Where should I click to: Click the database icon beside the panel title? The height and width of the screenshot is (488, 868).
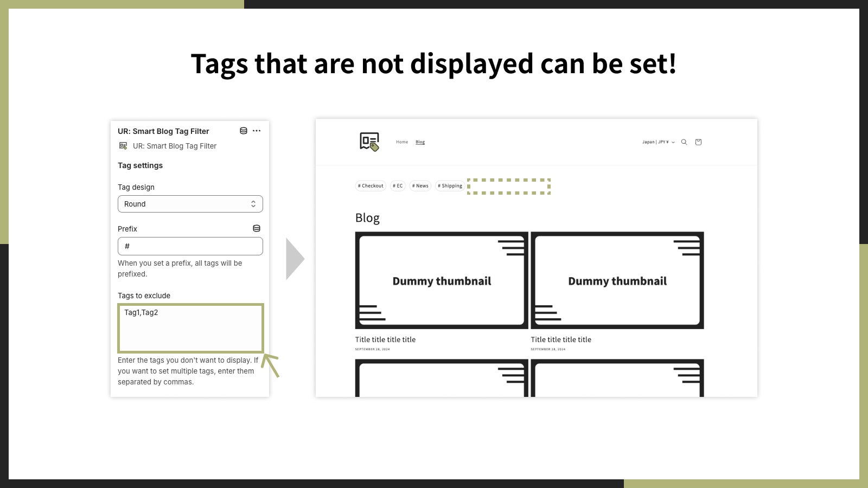tap(244, 131)
